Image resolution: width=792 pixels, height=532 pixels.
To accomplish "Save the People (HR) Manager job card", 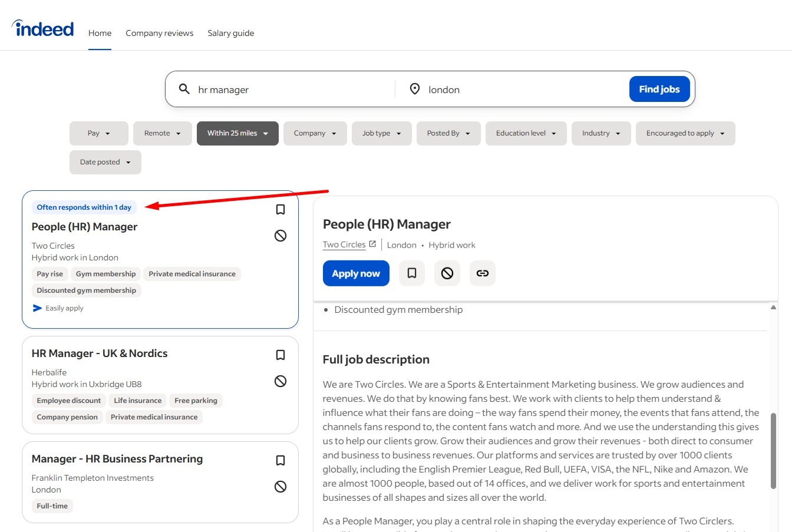I will click(x=280, y=209).
